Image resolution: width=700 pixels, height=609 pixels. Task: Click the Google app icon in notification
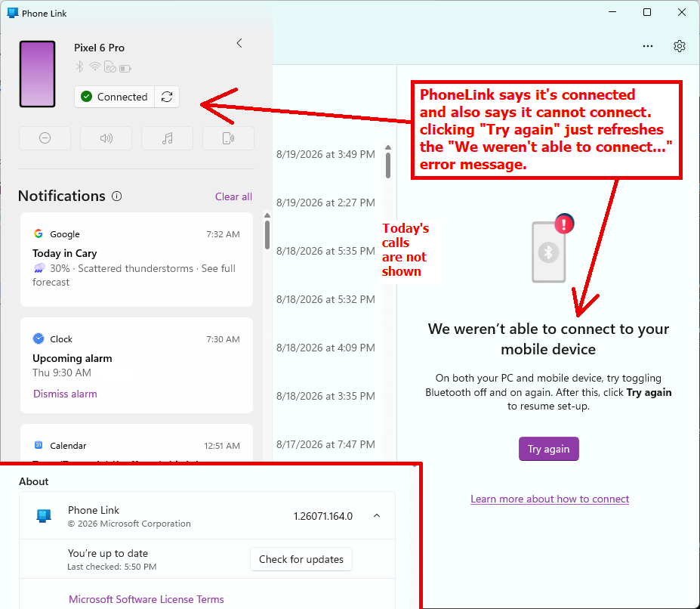[39, 233]
